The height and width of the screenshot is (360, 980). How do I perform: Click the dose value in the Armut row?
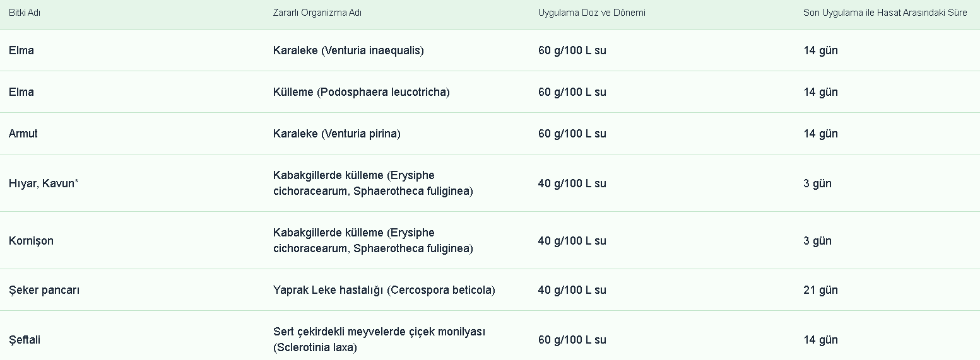(x=572, y=134)
